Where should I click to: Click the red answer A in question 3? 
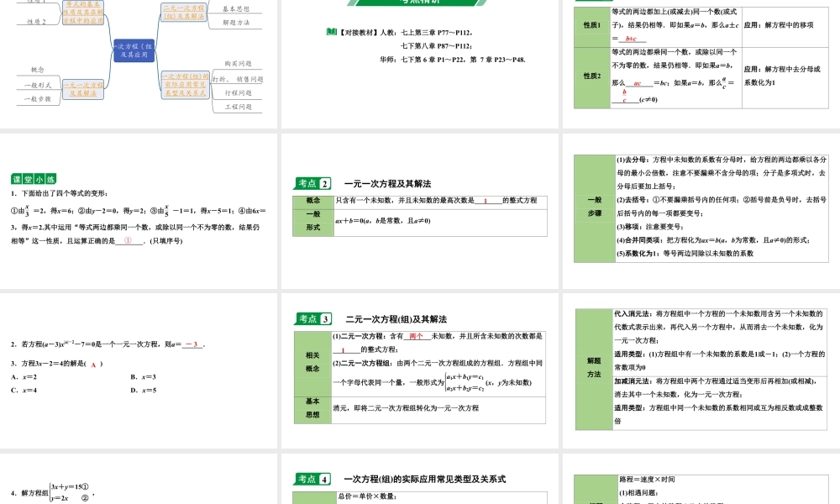point(96,364)
